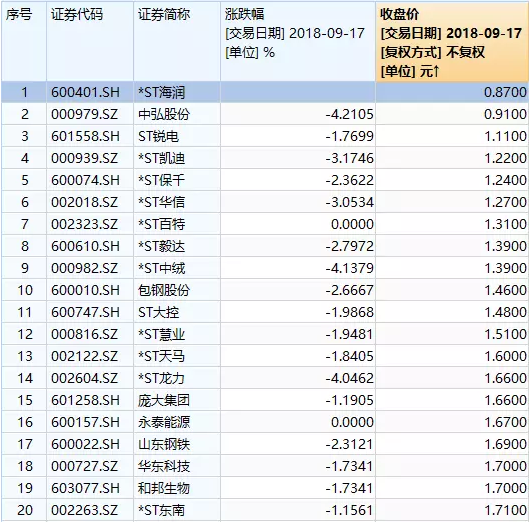Image resolution: width=529 pixels, height=522 pixels.
Task: Click 山东钢铁 stock name
Action: tap(164, 444)
